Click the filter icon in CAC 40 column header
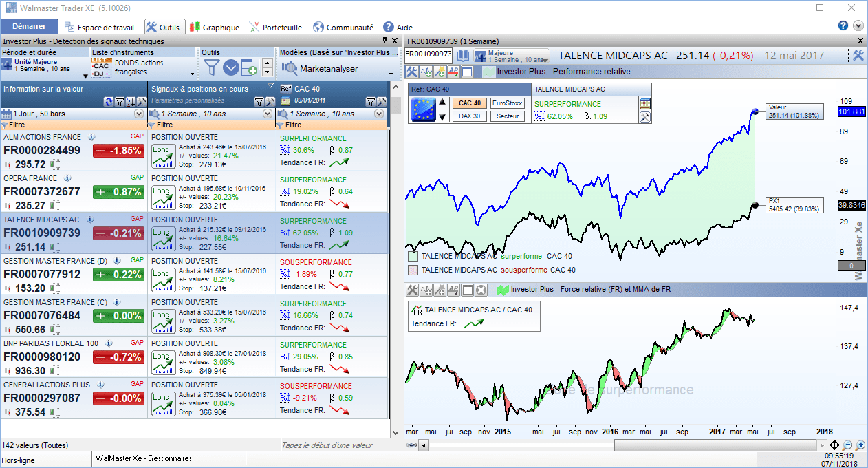Viewport: 868px width, 468px height. 369,102
